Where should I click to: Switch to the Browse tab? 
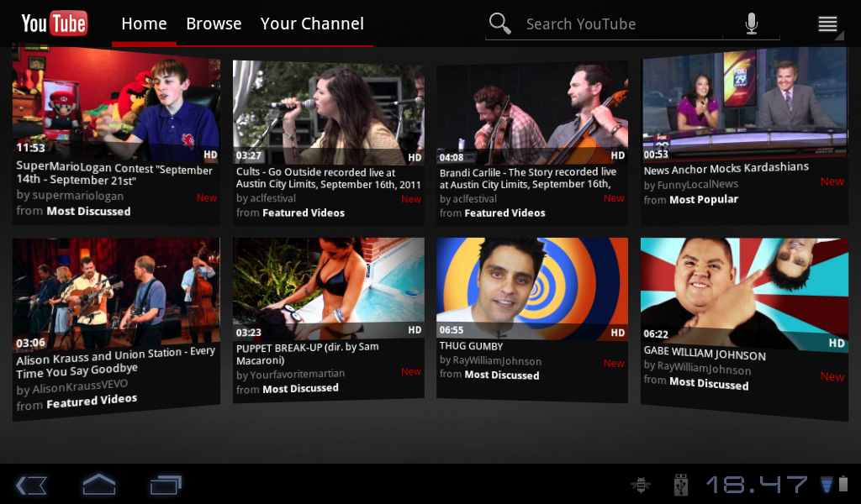click(x=214, y=24)
